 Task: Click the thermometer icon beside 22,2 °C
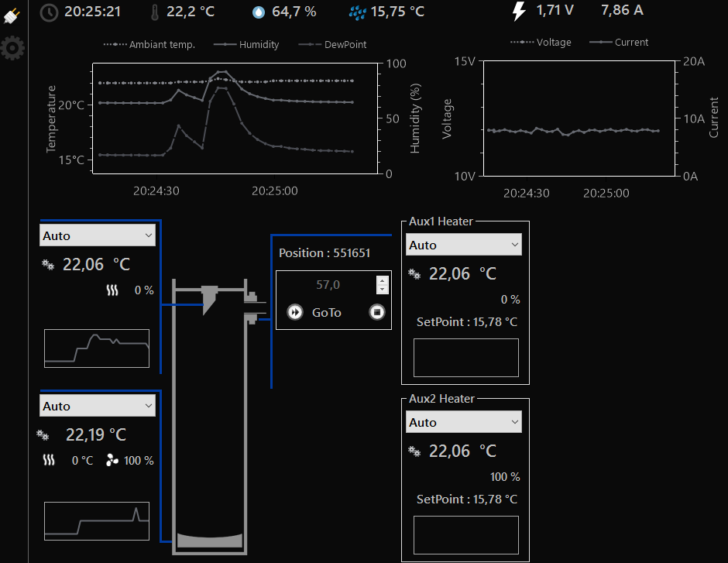155,12
